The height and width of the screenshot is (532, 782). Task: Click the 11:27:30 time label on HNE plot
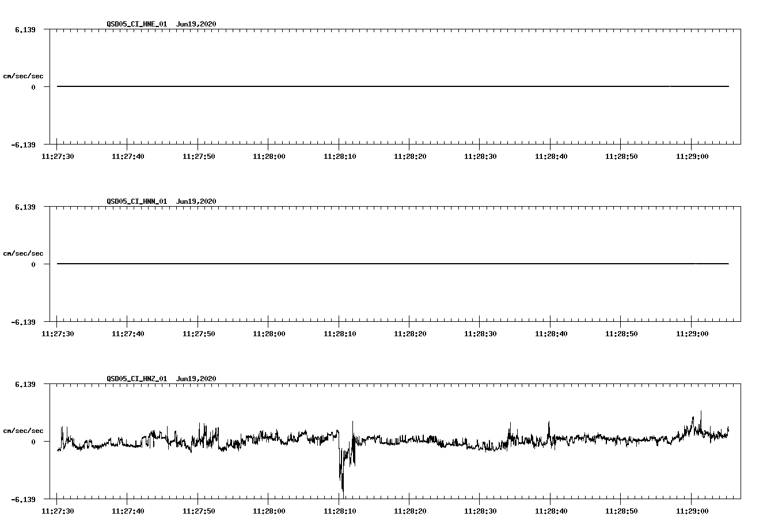57,157
